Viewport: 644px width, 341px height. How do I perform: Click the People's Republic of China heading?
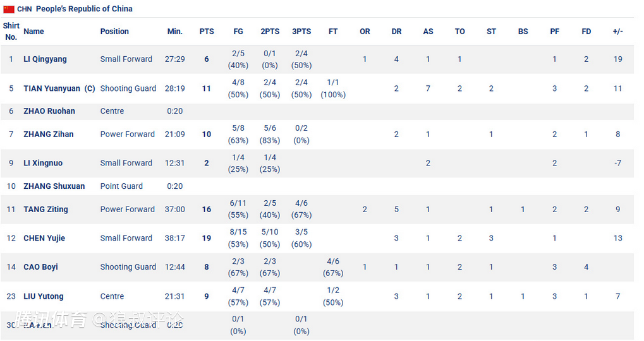(84, 9)
